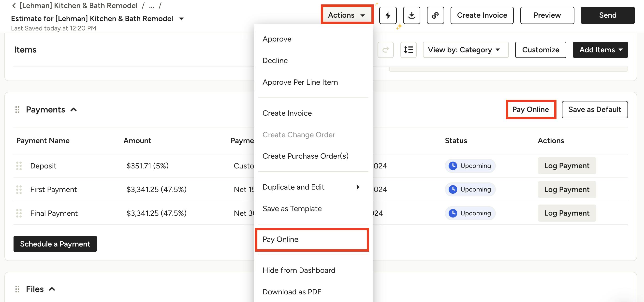Click the Create Invoice header button
This screenshot has width=644, height=302.
click(482, 15)
